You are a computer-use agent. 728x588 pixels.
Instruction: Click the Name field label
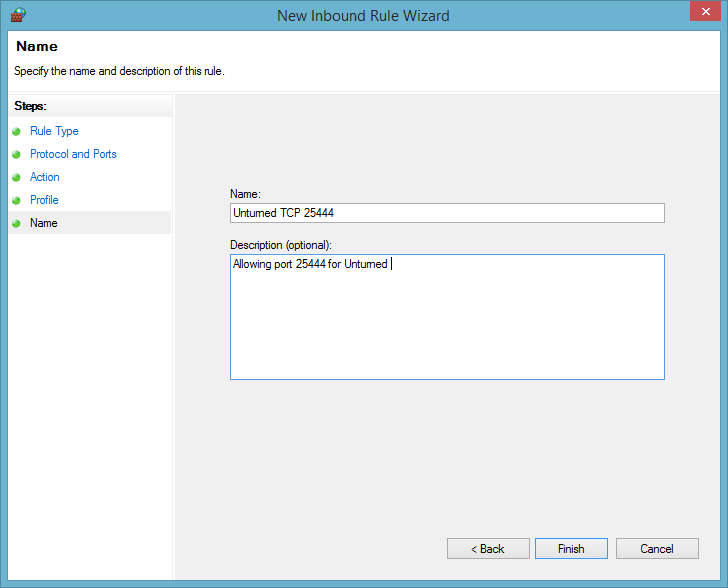(x=245, y=194)
